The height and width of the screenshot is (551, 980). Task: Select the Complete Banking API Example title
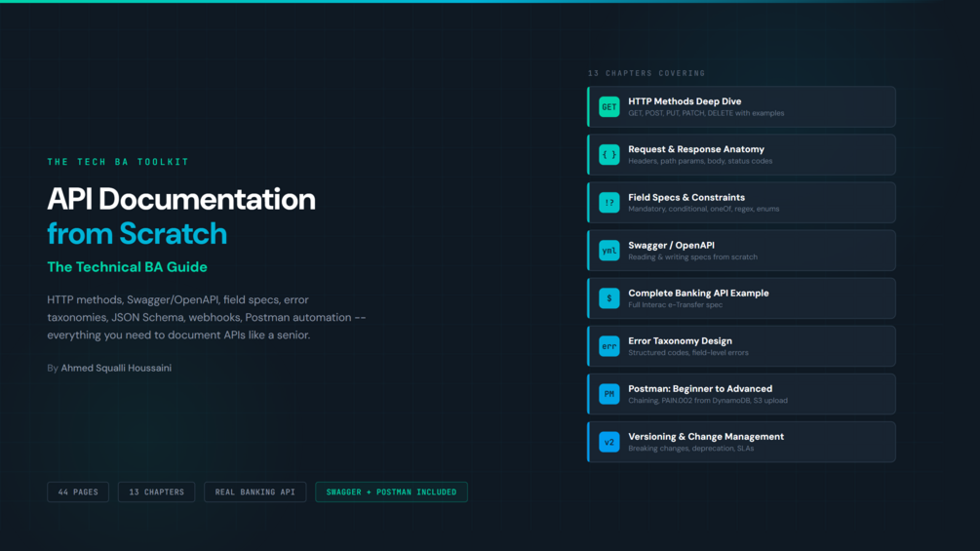(x=698, y=293)
